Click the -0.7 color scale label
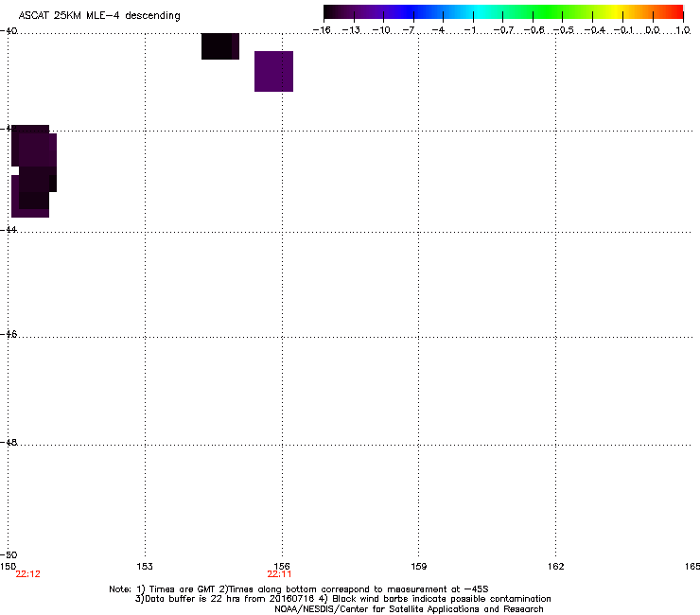700x615 pixels. [503, 30]
